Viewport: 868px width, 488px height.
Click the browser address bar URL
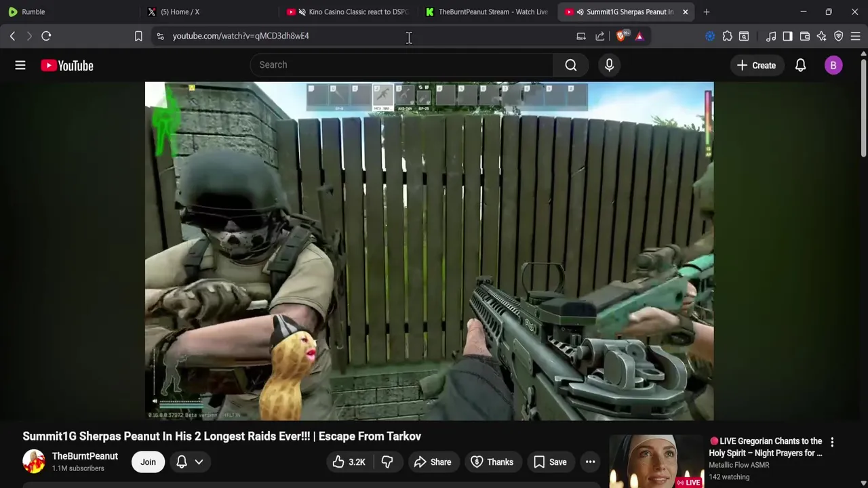[x=241, y=36]
